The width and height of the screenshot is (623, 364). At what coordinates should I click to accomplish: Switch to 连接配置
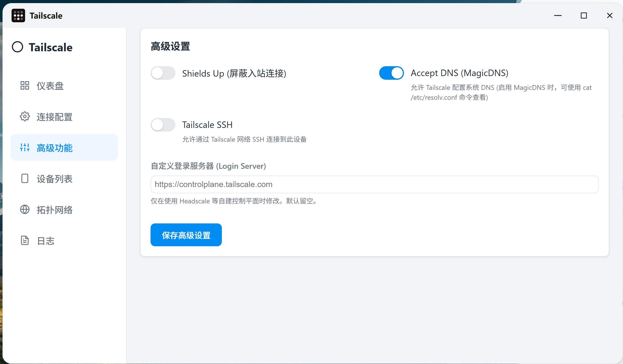(54, 117)
